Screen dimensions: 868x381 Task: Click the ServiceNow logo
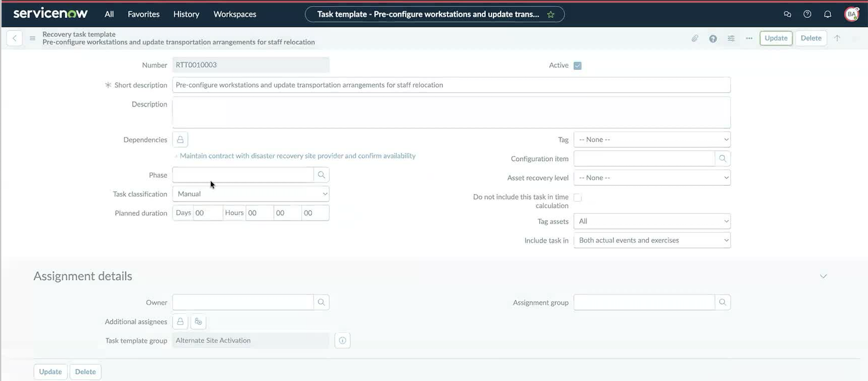[51, 13]
